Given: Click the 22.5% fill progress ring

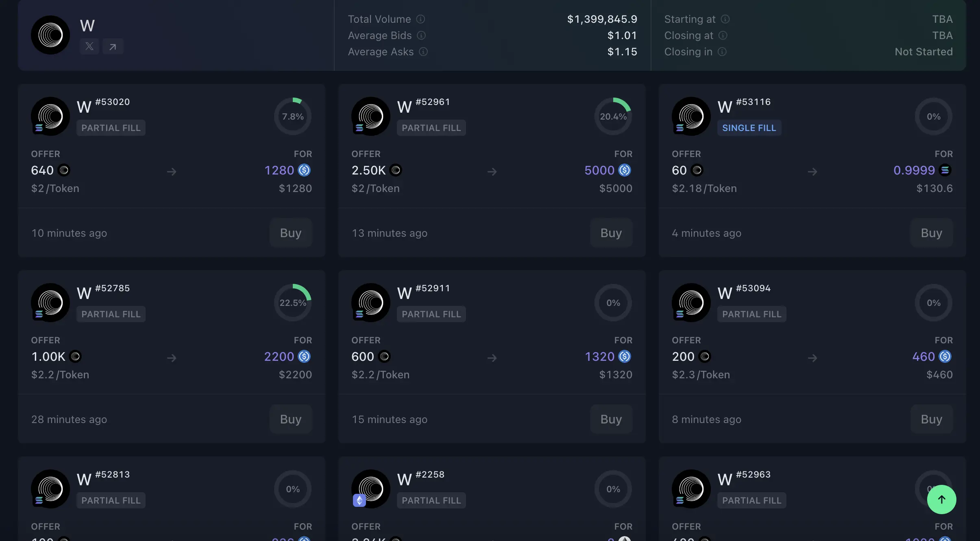Looking at the screenshot, I should (293, 303).
